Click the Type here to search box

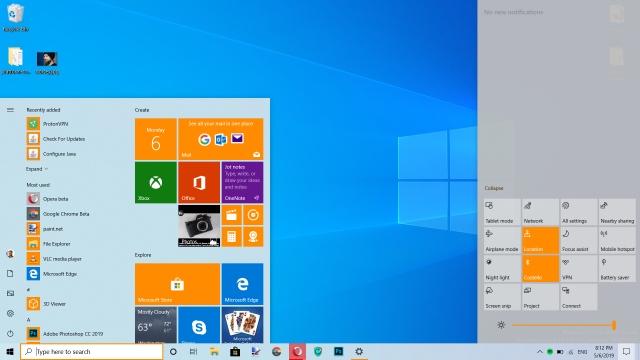tap(92, 351)
